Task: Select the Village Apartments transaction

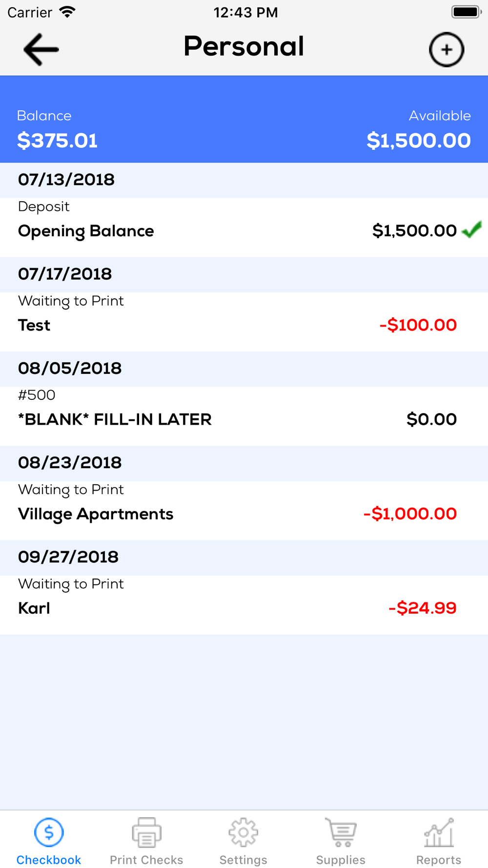Action: click(244, 510)
